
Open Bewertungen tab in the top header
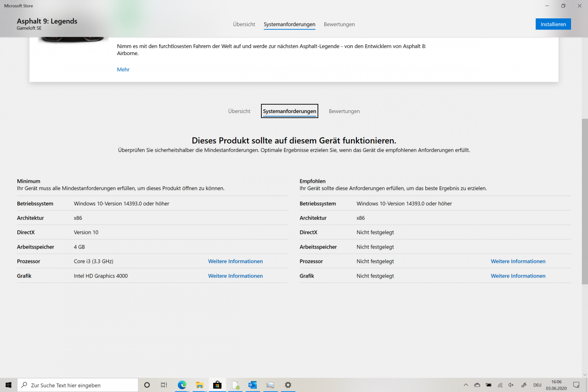pos(339,24)
